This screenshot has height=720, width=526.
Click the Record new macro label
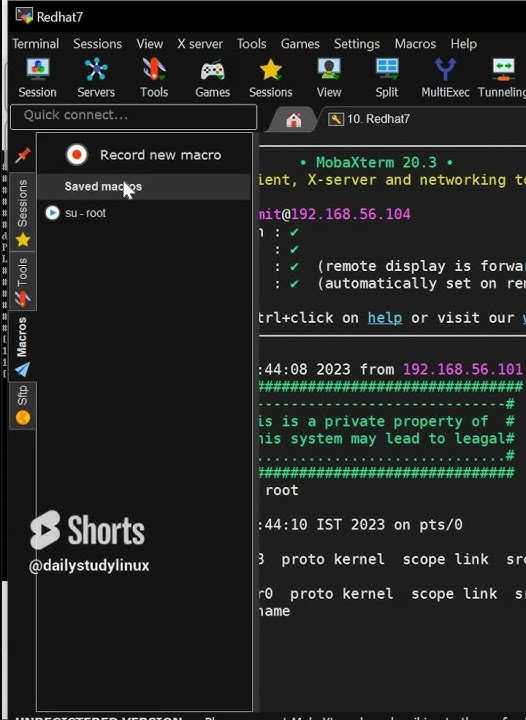tap(161, 155)
